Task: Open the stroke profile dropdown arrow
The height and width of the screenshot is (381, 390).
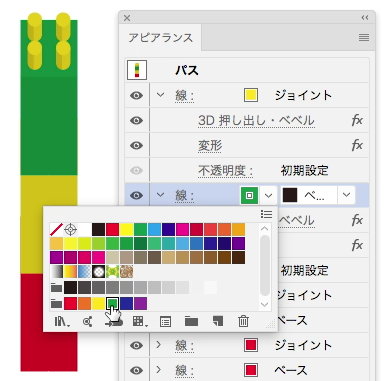Action: (346, 195)
